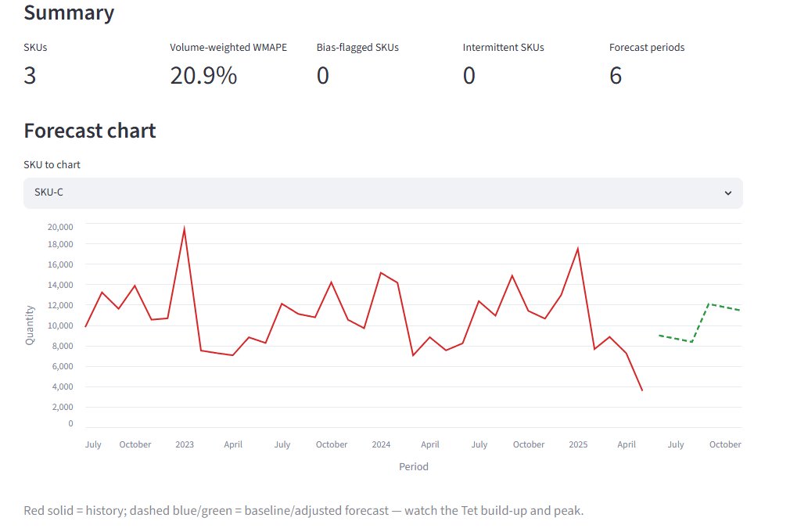790x532 pixels.
Task: Click the Intermittent SKUs label
Action: click(x=503, y=48)
